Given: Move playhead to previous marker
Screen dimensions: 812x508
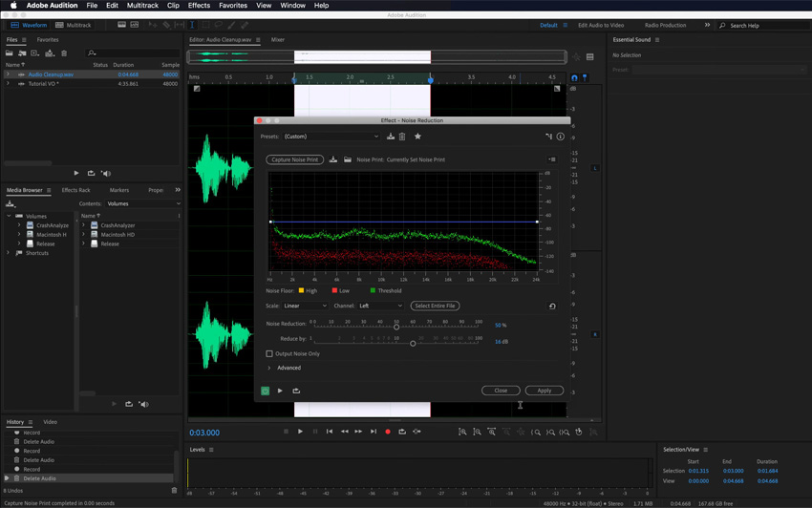Looking at the screenshot, I should click(330, 432).
